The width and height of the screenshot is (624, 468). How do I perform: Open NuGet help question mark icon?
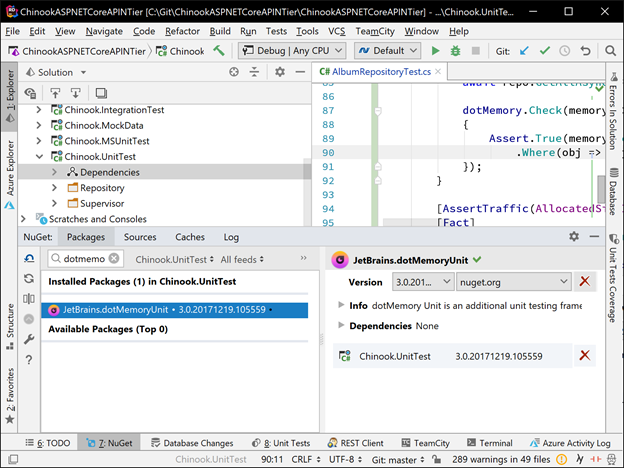[29, 360]
